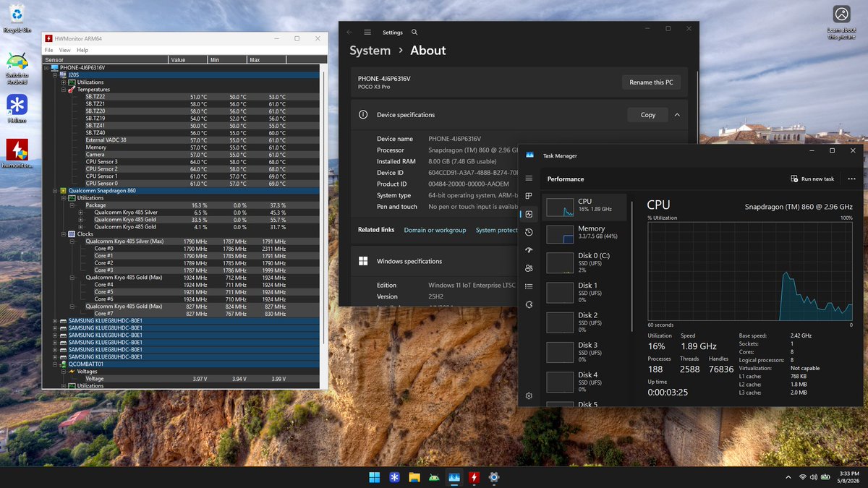Open Task Manager navigation hamburger menu
Viewport: 868px width, 488px height.
[x=529, y=179]
